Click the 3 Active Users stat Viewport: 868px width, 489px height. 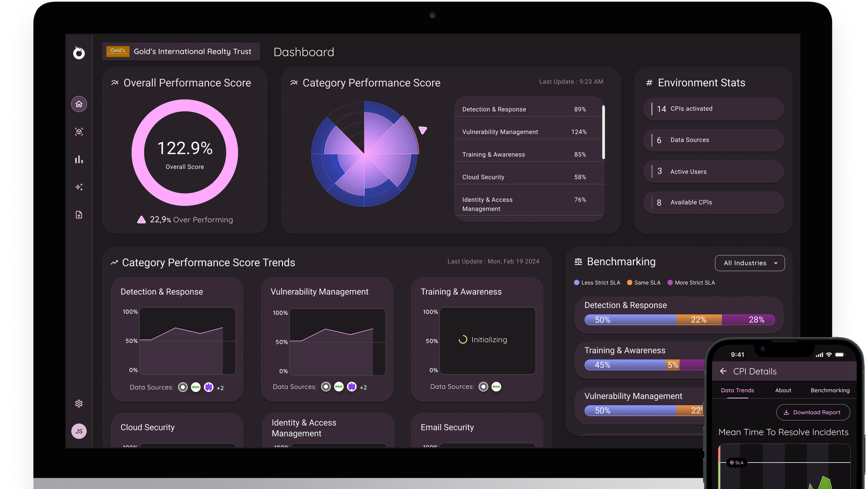[713, 171]
